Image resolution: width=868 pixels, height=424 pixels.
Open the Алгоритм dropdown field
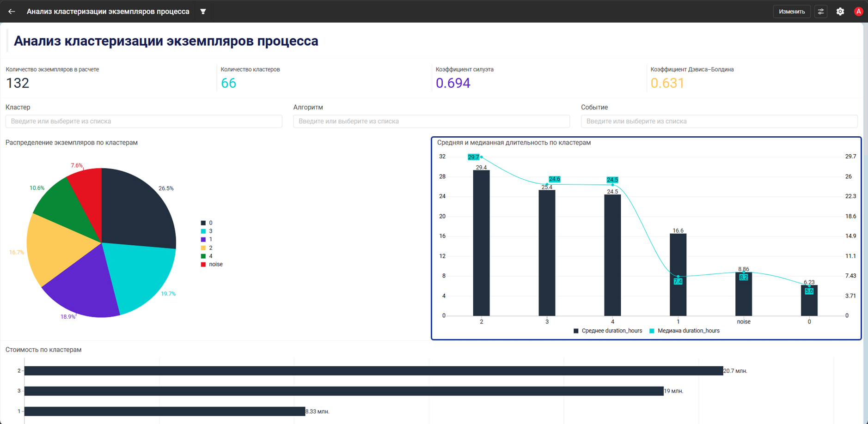(431, 121)
